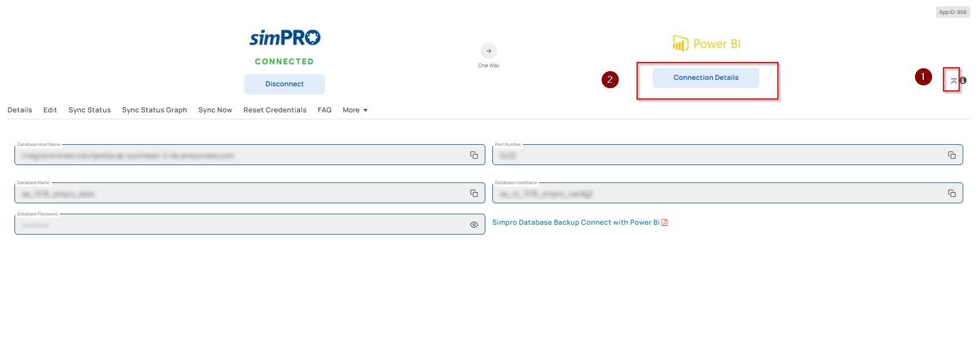Click the Database UserName field
Viewport: 980px width, 355px height.
coord(727,193)
